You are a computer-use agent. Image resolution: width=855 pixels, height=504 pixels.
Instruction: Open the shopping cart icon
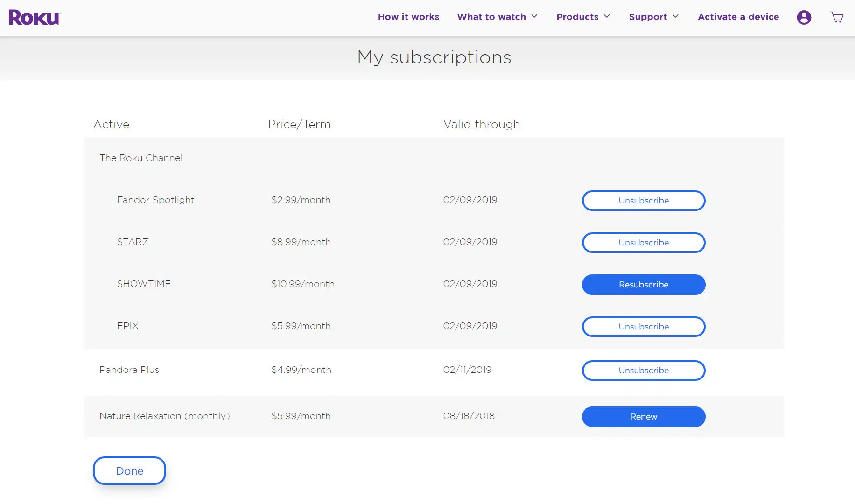click(836, 17)
